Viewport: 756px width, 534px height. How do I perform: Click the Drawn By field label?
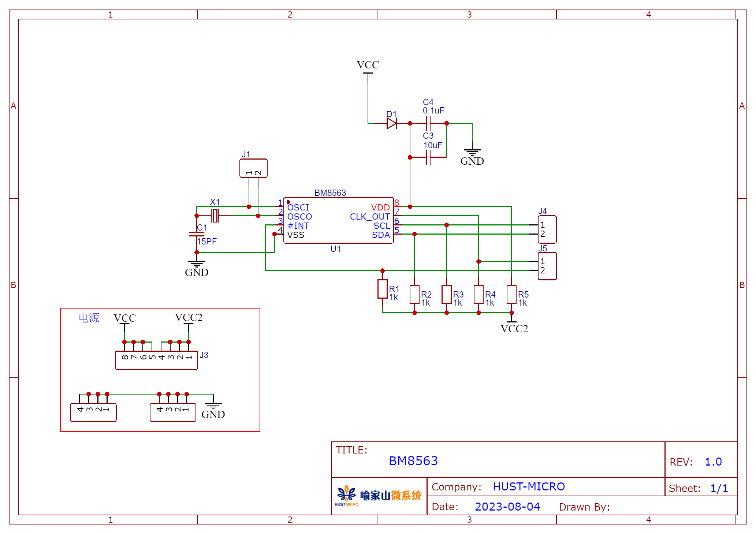pos(584,507)
